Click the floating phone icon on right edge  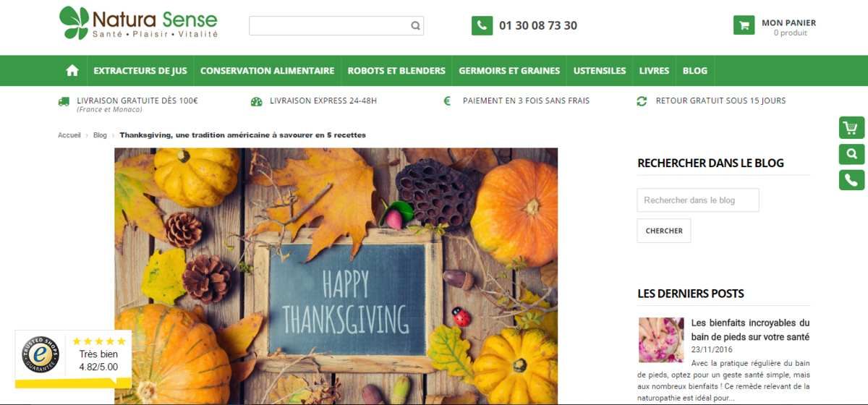click(x=851, y=180)
